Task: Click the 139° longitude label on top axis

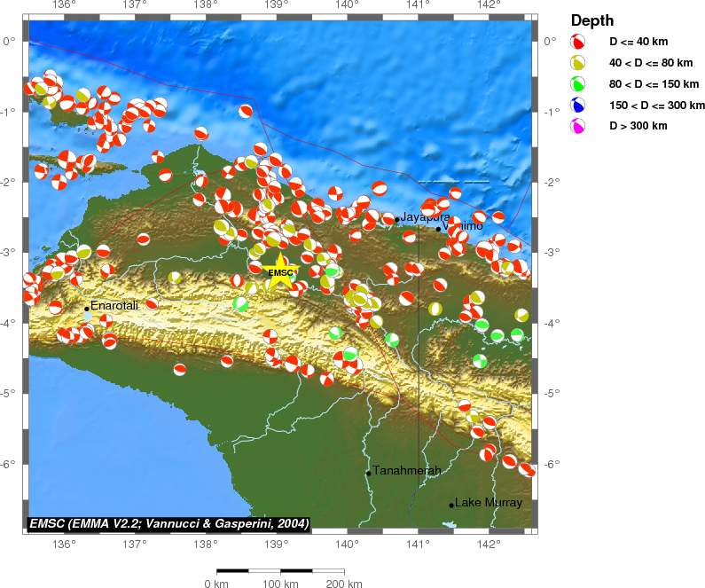Action: click(276, 5)
